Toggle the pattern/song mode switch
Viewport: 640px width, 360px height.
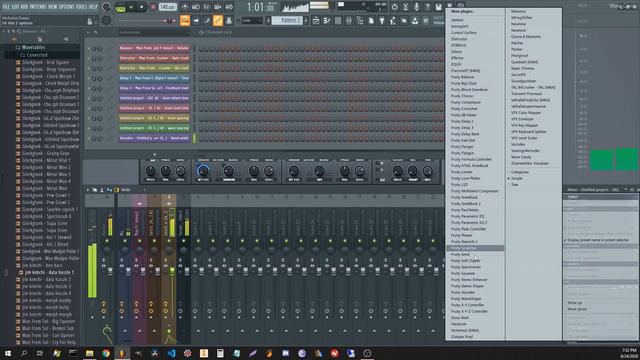(120, 7)
